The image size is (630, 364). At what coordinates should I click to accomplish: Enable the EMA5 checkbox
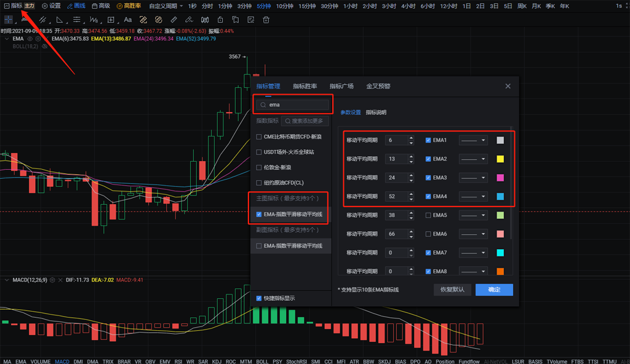click(428, 215)
